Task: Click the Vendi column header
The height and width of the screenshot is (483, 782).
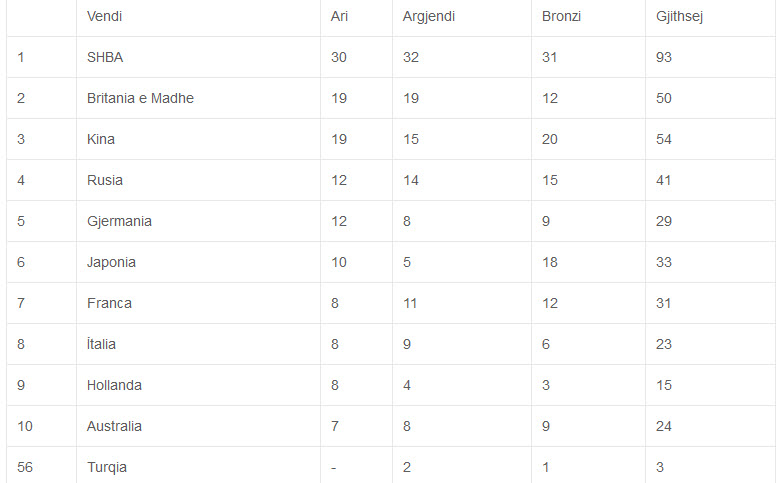Action: pyautogui.click(x=104, y=16)
